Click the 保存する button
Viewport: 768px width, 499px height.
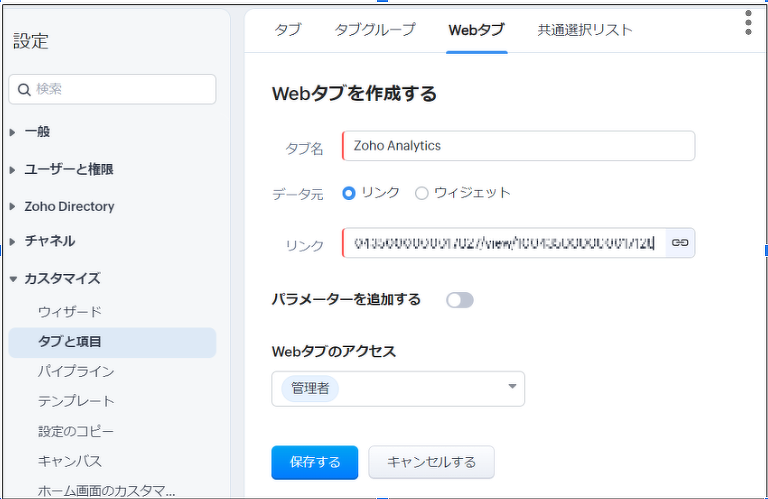pyautogui.click(x=315, y=462)
